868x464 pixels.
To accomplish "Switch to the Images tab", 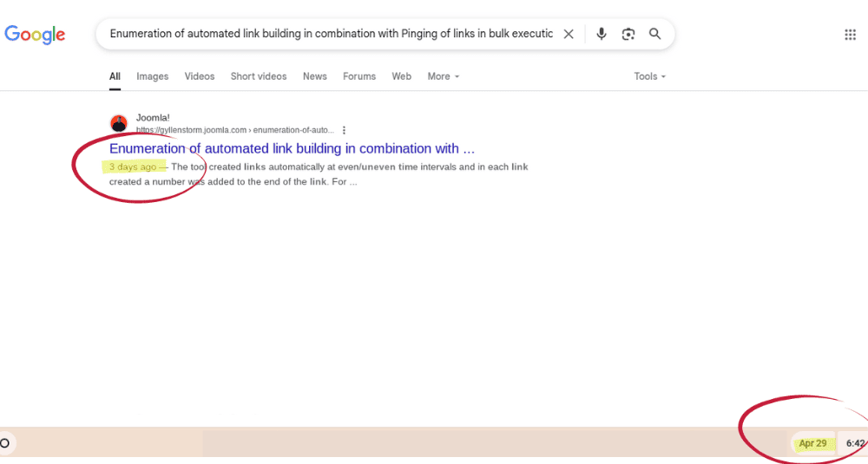I will click(152, 76).
